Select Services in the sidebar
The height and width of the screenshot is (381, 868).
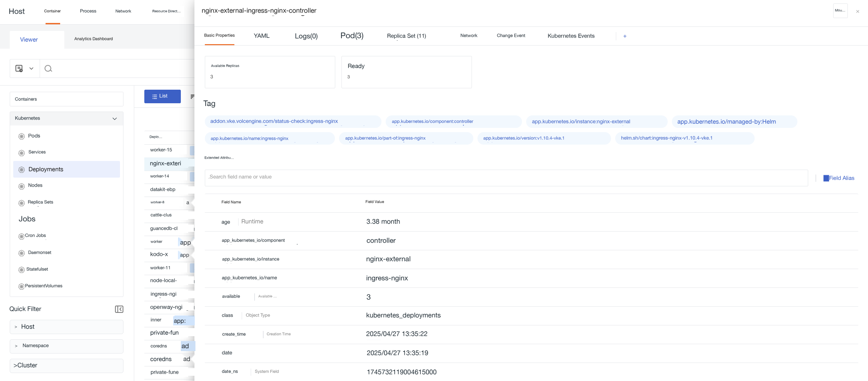[37, 152]
